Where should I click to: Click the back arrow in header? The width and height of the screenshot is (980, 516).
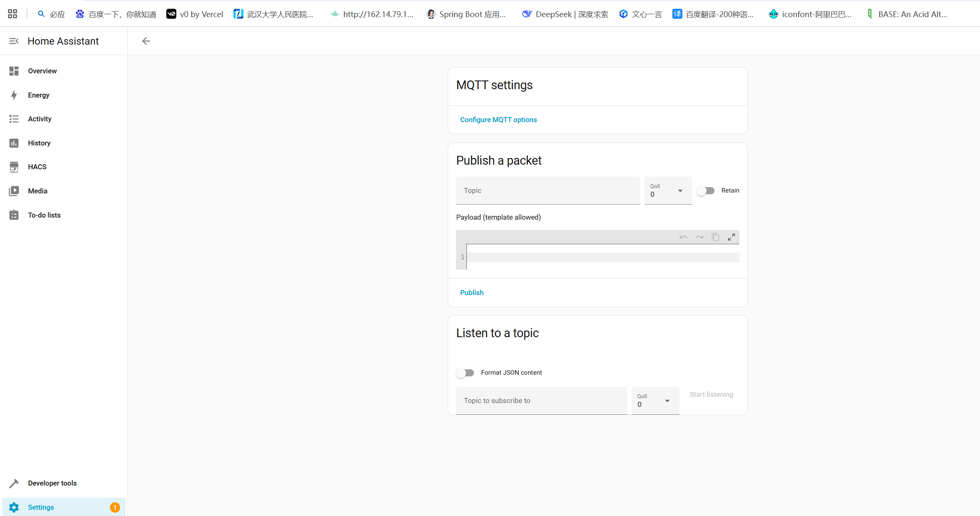point(146,41)
